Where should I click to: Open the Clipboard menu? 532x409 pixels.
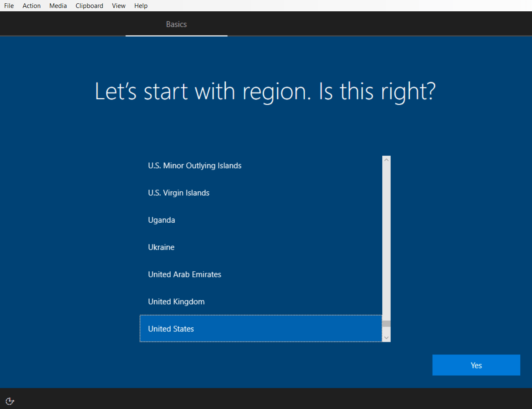(89, 5)
